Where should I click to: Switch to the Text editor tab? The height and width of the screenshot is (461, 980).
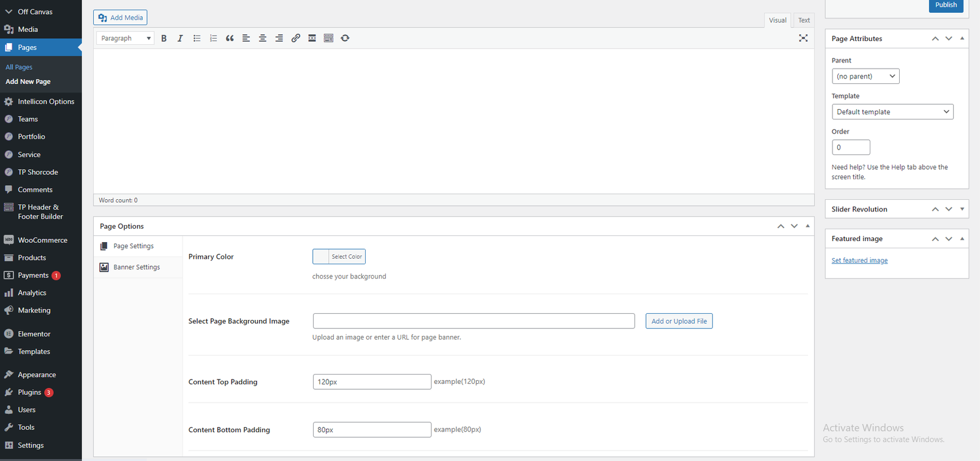pyautogui.click(x=804, y=20)
